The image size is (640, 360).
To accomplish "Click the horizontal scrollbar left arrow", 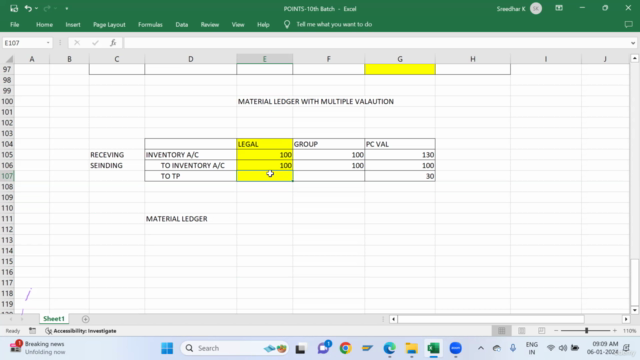I will (x=393, y=319).
